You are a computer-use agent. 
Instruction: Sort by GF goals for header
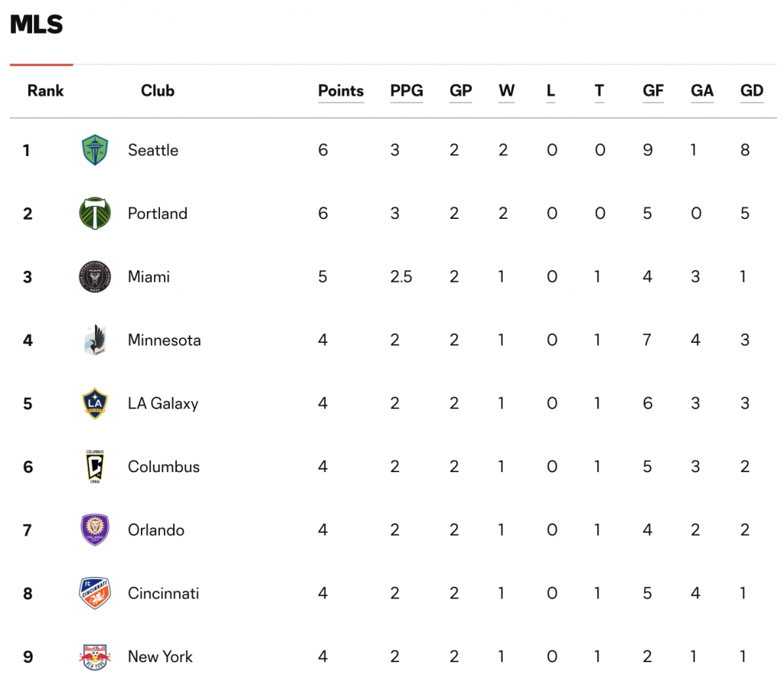[653, 91]
